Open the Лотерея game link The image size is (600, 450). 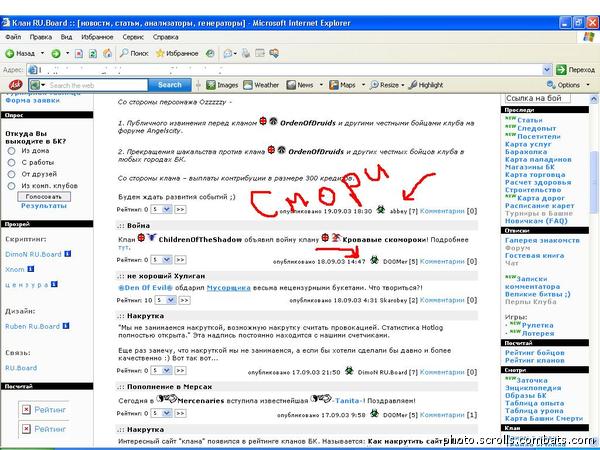[x=537, y=333]
